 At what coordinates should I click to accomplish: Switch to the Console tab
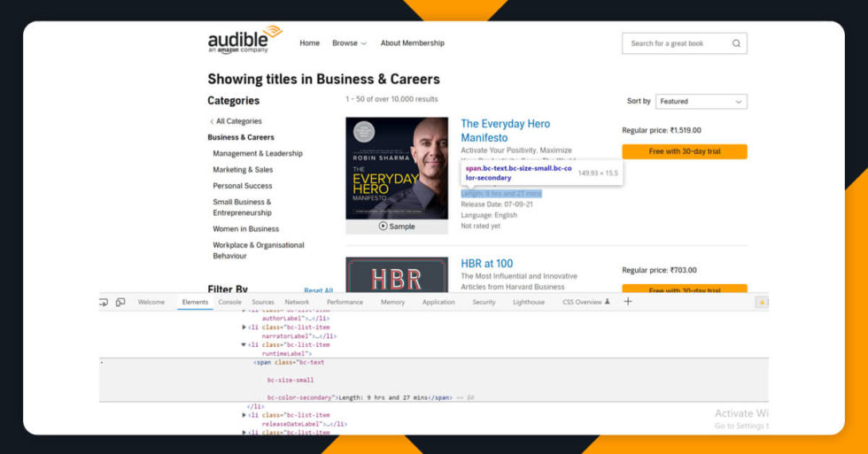(229, 302)
